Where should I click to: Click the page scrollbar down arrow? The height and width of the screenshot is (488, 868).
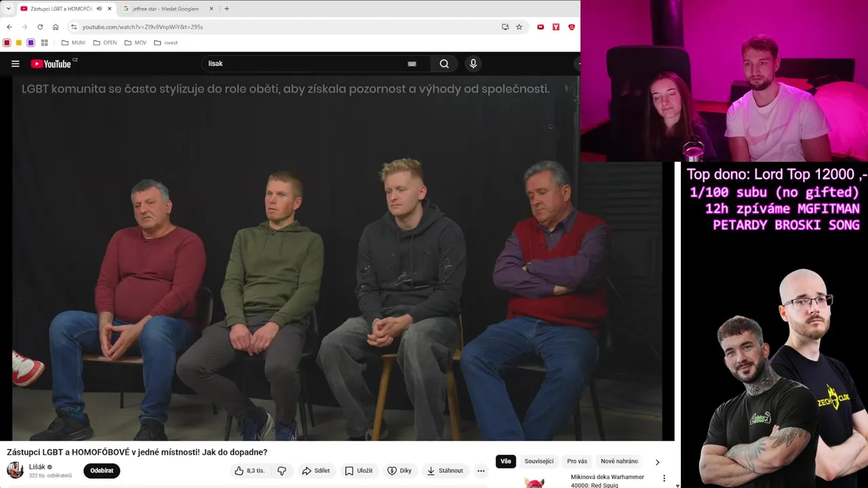click(x=678, y=485)
